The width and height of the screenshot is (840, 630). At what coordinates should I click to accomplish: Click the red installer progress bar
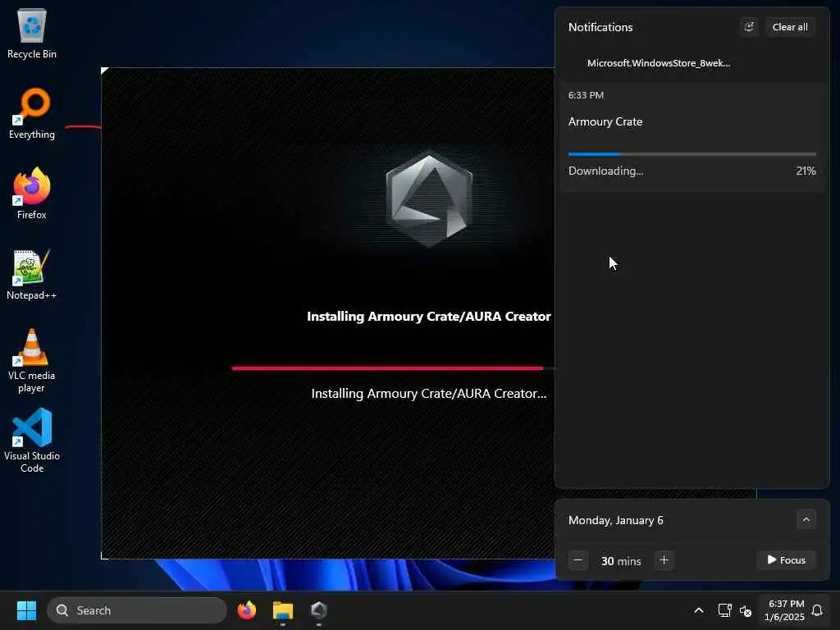[x=393, y=368]
